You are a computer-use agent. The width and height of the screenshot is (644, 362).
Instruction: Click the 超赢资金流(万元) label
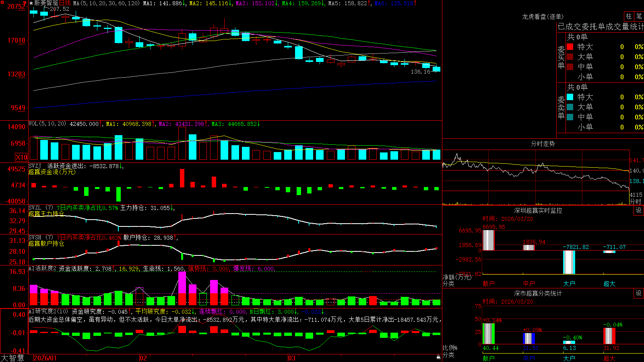click(52, 172)
